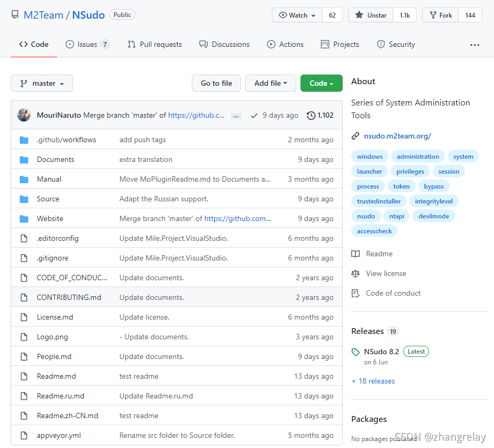The height and width of the screenshot is (448, 494).
Task: Click the file icon for .gitignore
Action: (x=24, y=258)
